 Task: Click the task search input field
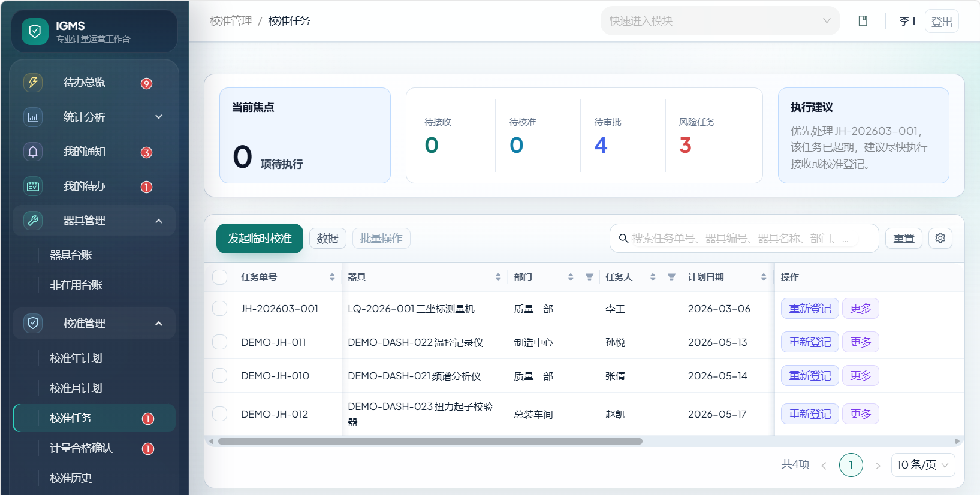tap(744, 239)
